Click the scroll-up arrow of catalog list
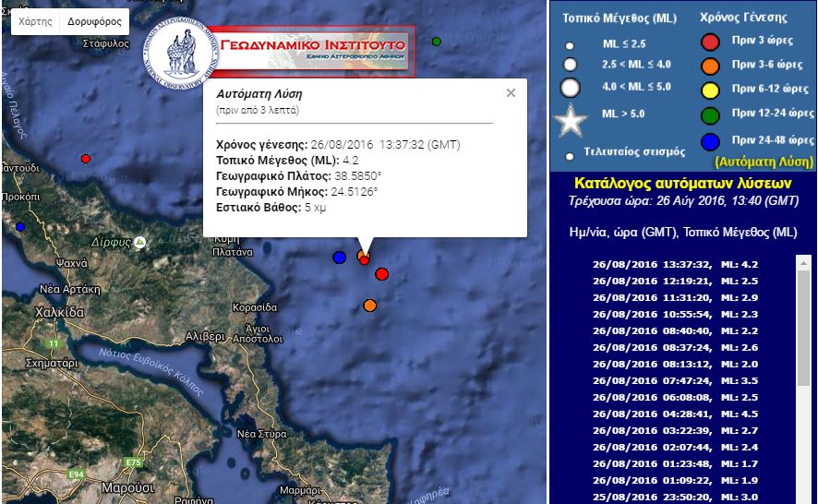This screenshot has height=504, width=818. pos(803,262)
